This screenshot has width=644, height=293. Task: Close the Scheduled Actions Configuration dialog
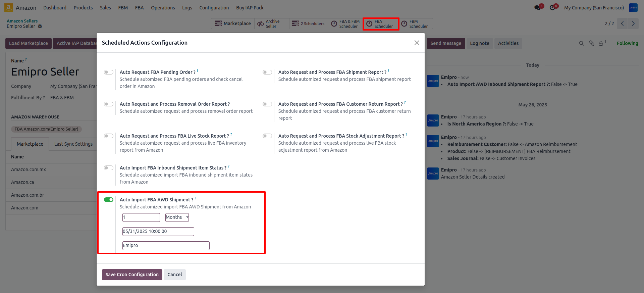[x=417, y=43]
